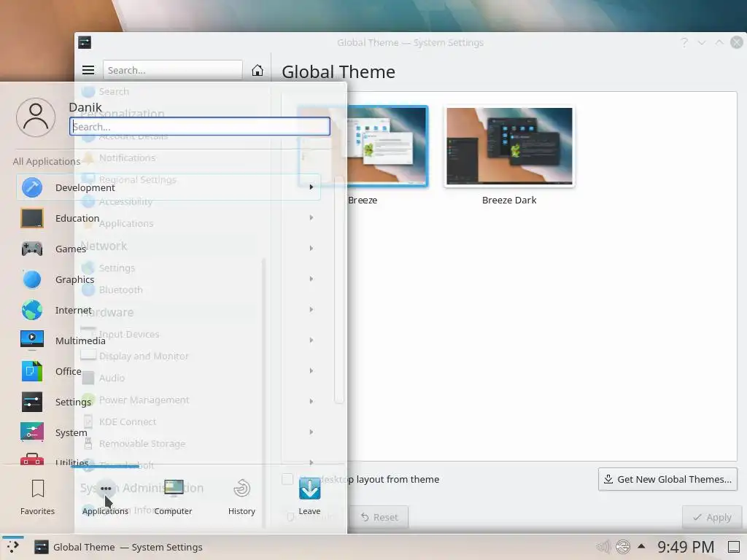Expand the Settings submenu arrow
Viewport: 747px width, 560px height.
(x=311, y=402)
